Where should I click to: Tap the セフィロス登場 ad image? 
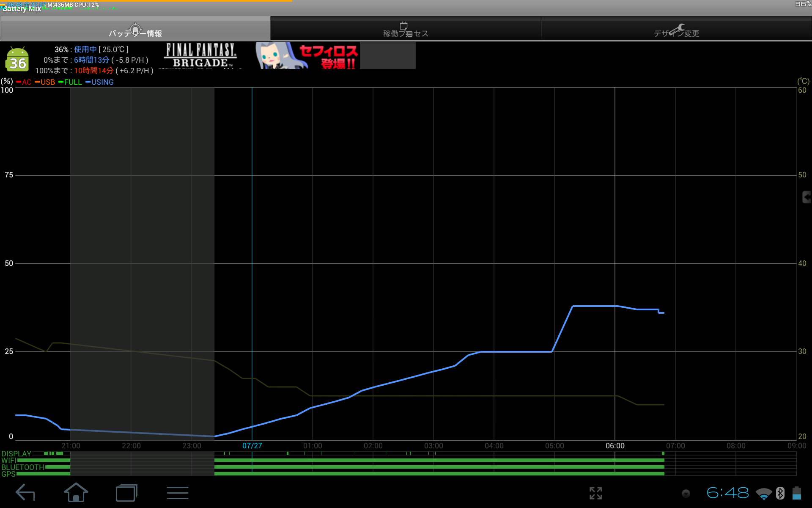pos(307,55)
